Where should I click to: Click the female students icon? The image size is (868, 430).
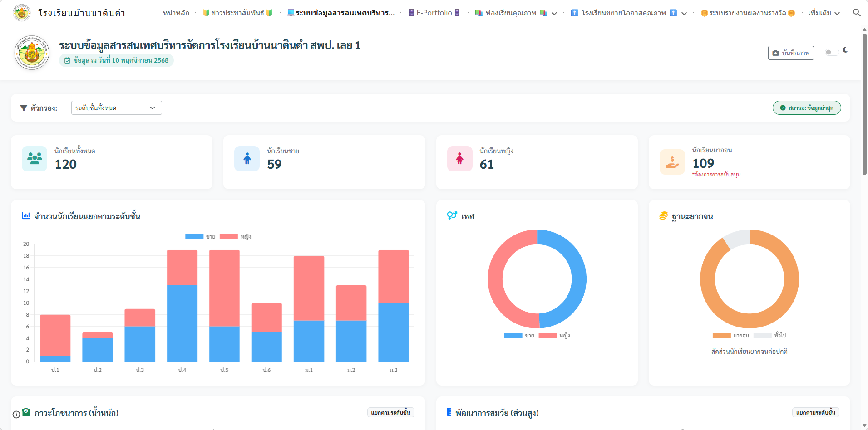pyautogui.click(x=459, y=159)
